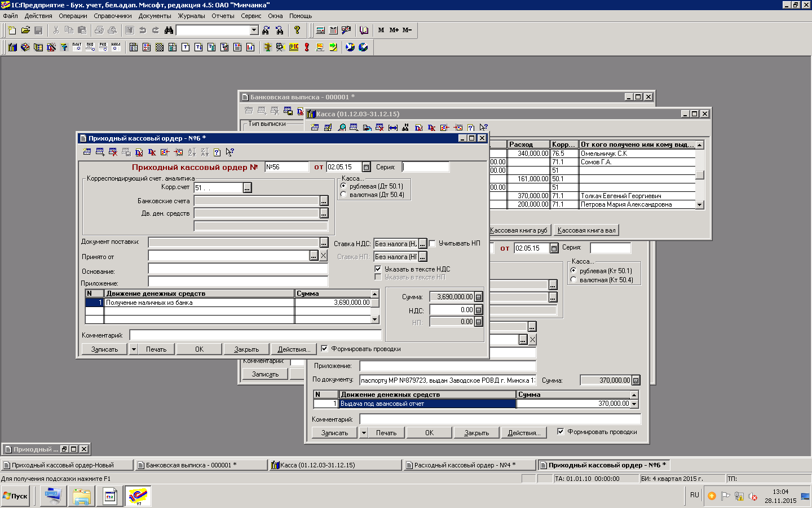Click the Комментарий field in Приходный ордер

click(x=255, y=335)
